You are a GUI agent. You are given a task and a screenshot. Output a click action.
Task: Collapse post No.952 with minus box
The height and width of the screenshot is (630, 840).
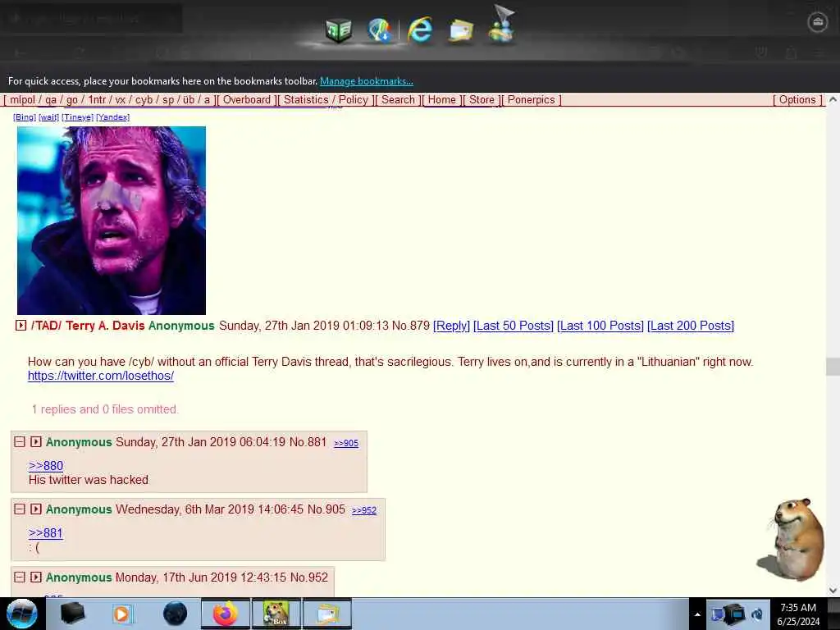(20, 577)
